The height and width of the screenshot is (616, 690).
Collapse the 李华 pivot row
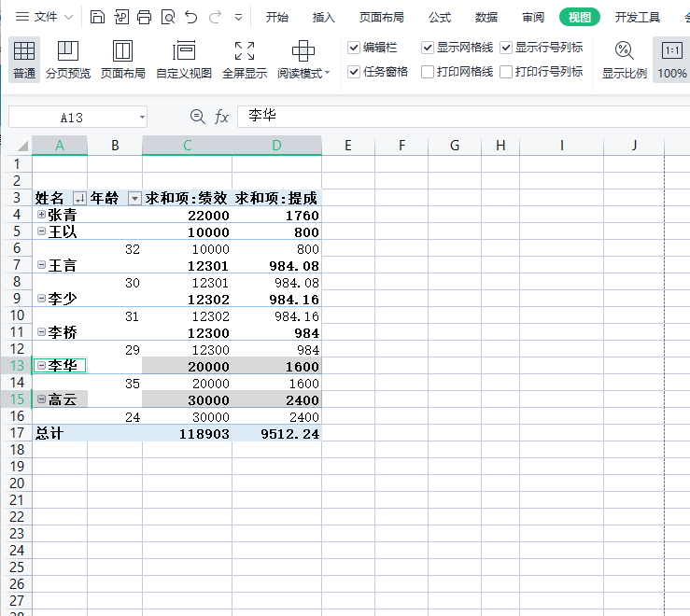(41, 365)
